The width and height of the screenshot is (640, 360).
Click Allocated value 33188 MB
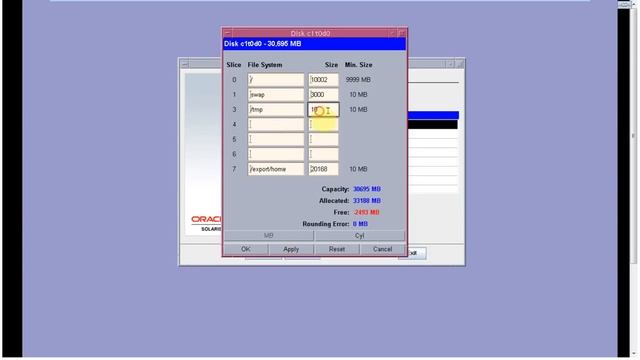point(367,201)
